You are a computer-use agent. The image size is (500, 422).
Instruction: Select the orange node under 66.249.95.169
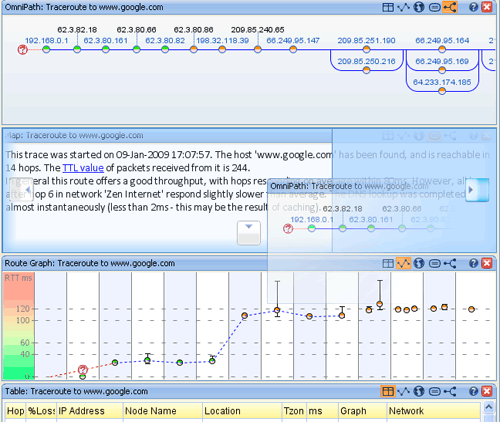tap(442, 70)
